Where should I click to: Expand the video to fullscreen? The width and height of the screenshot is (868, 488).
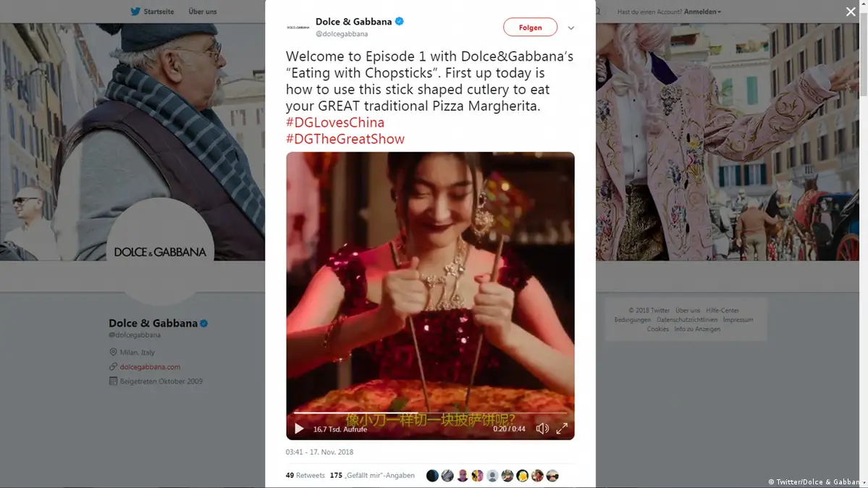coord(562,429)
